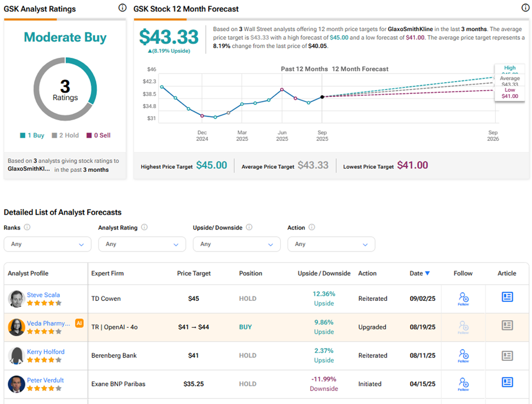Click info icon next to Analyst Rating filter
Image resolution: width=532 pixels, height=404 pixels.
(144, 227)
